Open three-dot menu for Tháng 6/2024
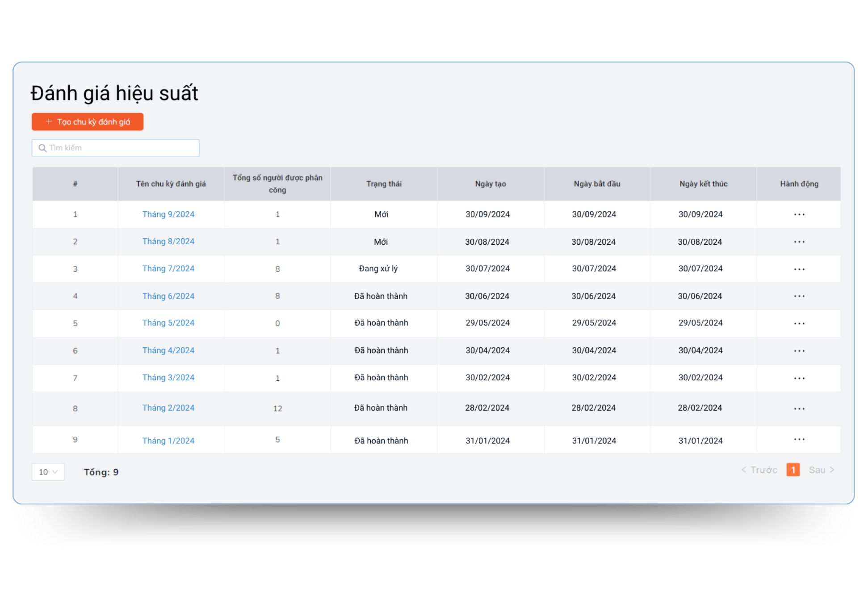Screen dimensions: 868x613 click(799, 296)
